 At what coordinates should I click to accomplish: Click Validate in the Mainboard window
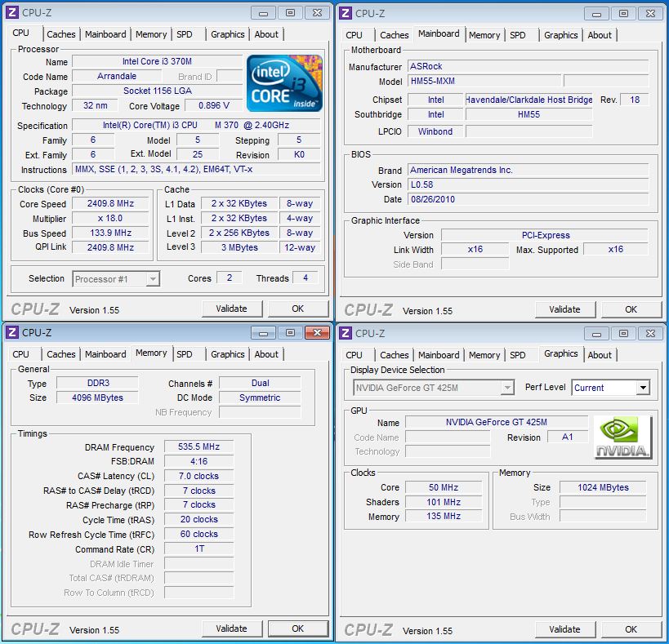coord(565,310)
